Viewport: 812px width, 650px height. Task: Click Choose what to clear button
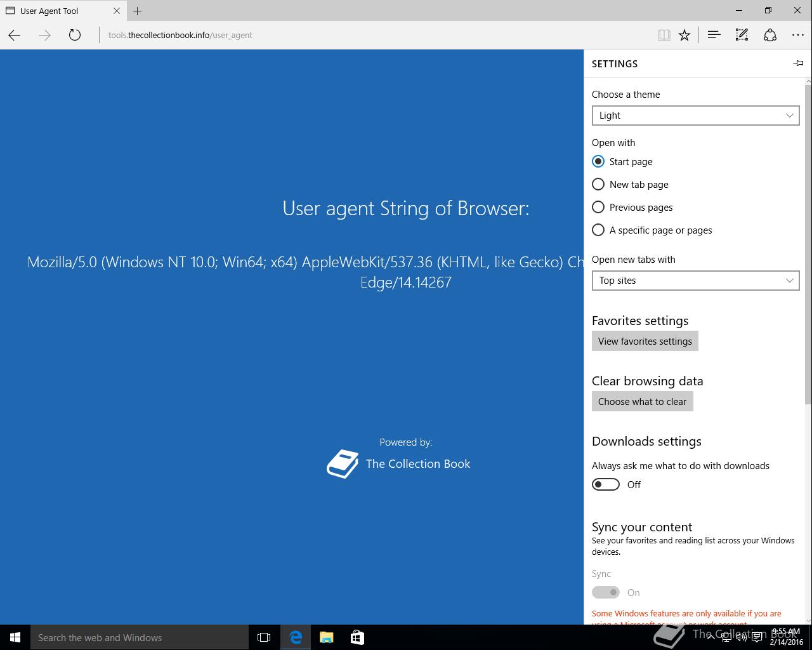(643, 402)
